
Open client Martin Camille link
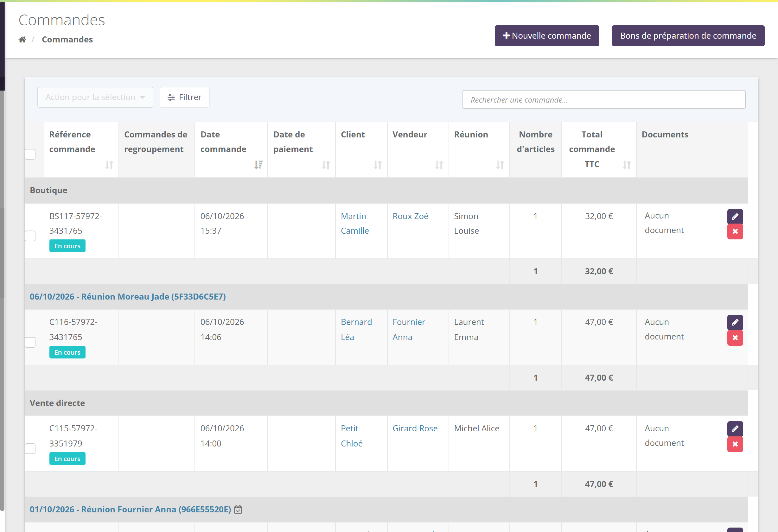354,224
